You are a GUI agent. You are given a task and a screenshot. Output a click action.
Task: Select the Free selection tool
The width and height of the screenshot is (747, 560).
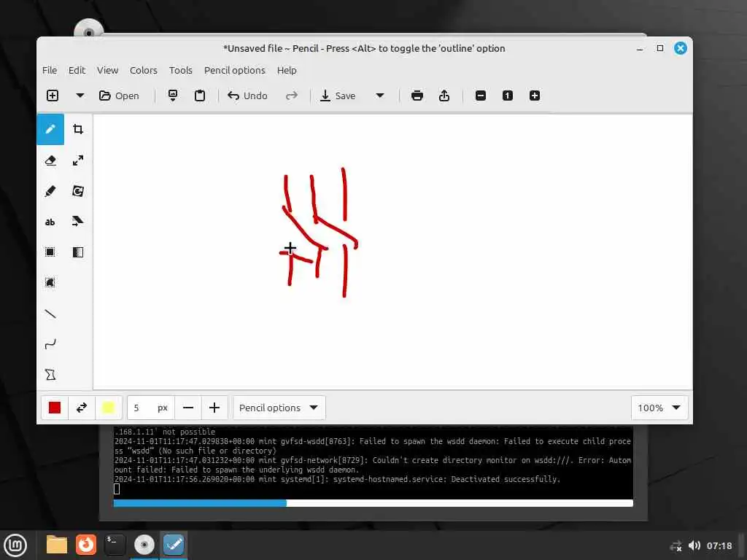(x=50, y=282)
